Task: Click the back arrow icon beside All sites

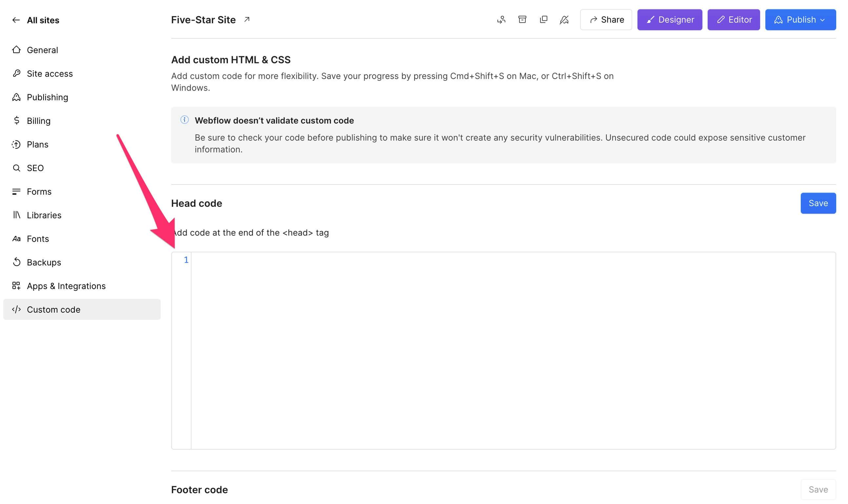Action: [16, 20]
